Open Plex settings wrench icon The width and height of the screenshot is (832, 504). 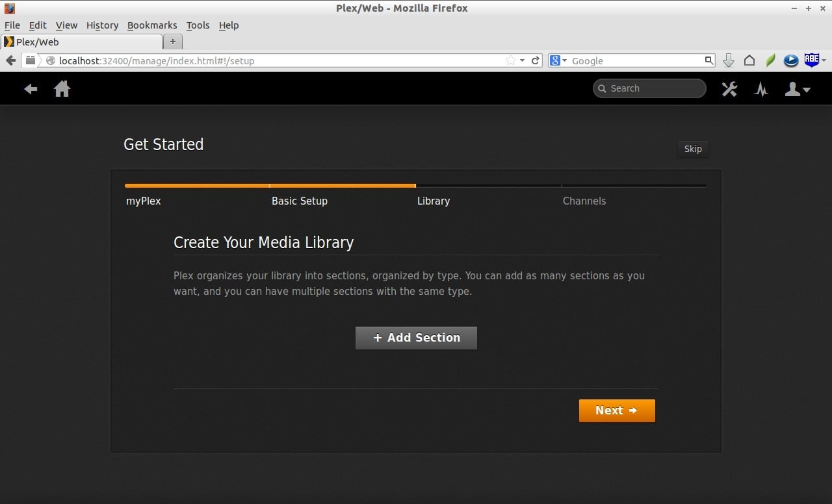(x=729, y=89)
